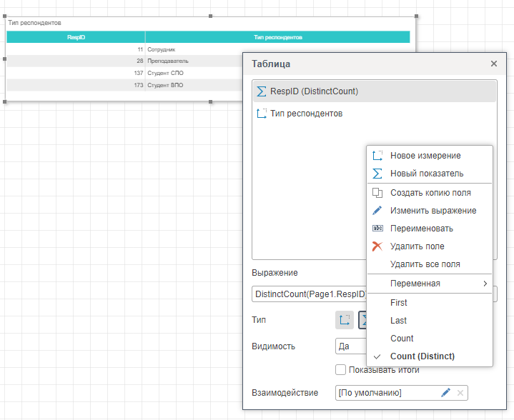Screen dimensions: 514x420
Task: Select the dimension type icon beside Тип
Action: [344, 320]
